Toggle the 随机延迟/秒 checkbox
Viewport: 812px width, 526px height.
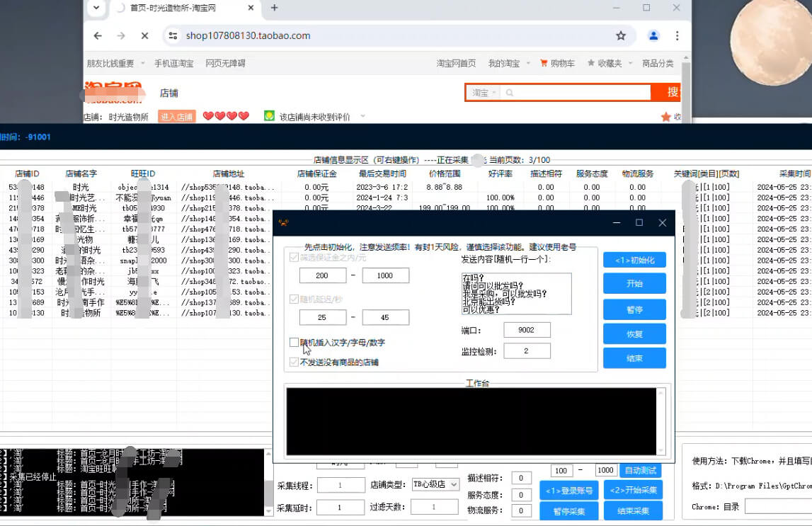click(295, 299)
